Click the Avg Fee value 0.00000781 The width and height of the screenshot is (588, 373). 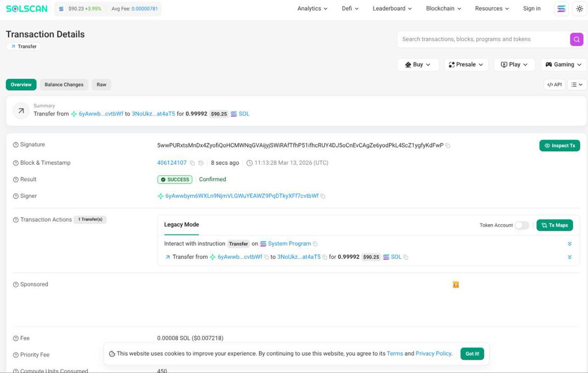pyautogui.click(x=145, y=9)
